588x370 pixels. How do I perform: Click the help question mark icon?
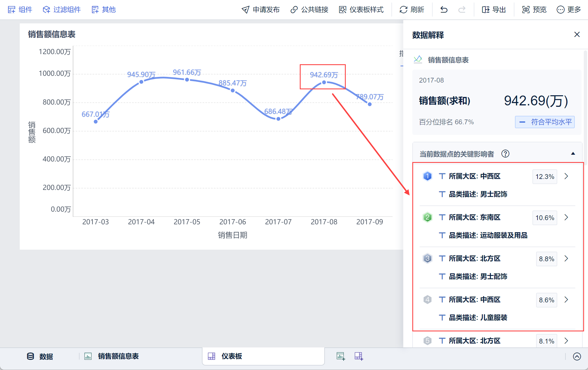tap(505, 154)
